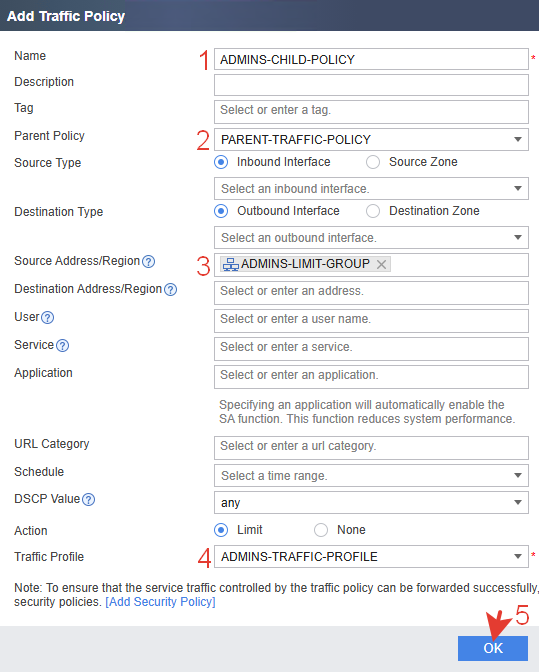
Task: Focus the URL Category input field
Action: 371,447
